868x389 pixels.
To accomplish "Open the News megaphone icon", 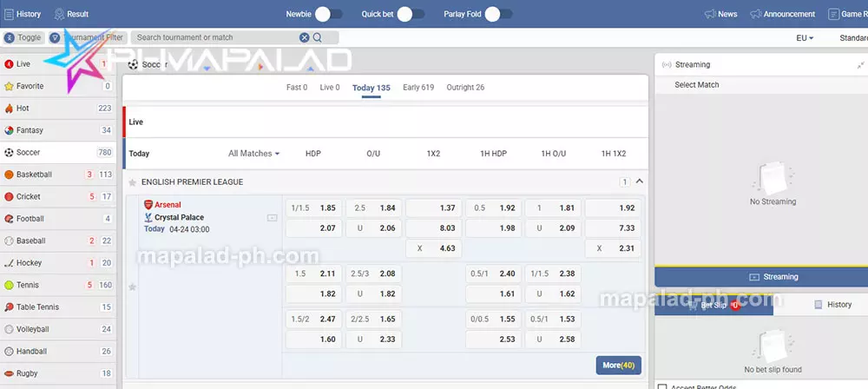I will coord(710,14).
